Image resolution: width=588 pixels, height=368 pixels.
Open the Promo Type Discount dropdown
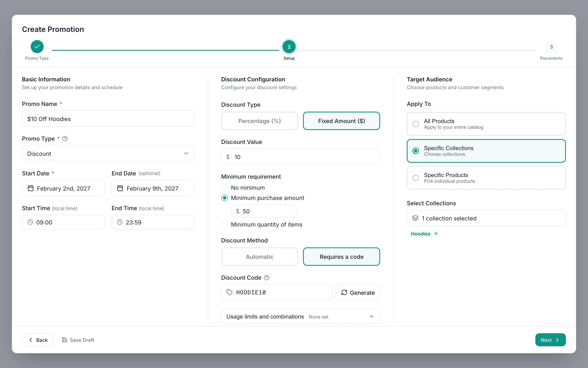[108, 153]
